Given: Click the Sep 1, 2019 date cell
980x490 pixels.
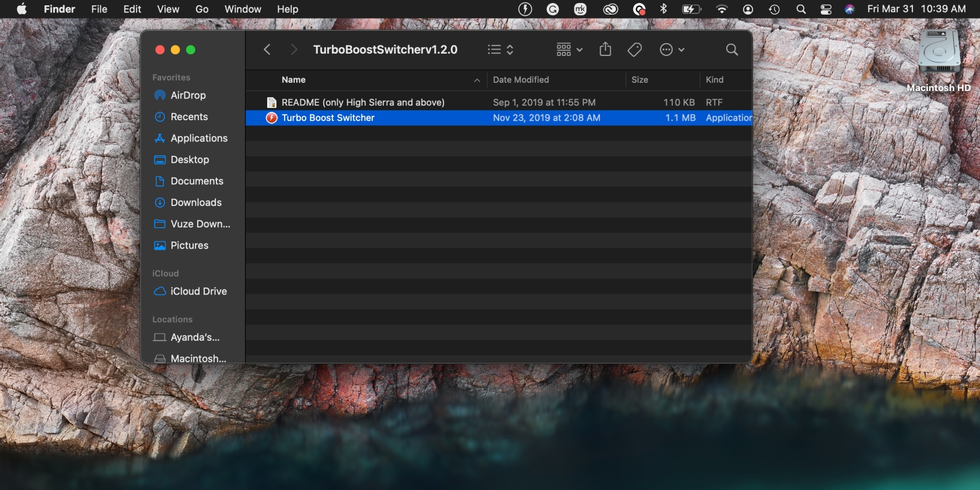Looking at the screenshot, I should tap(544, 102).
